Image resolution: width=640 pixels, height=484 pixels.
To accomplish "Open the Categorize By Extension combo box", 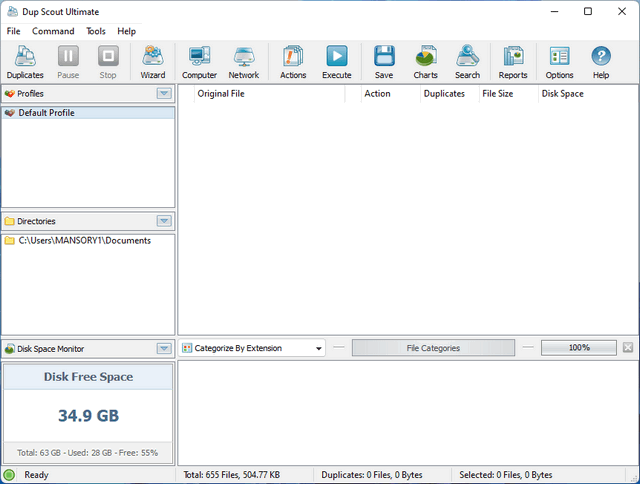I will tap(253, 348).
